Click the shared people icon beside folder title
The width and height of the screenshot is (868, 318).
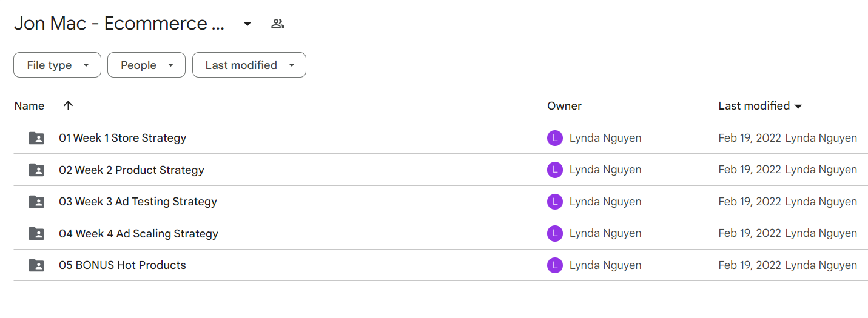[278, 24]
